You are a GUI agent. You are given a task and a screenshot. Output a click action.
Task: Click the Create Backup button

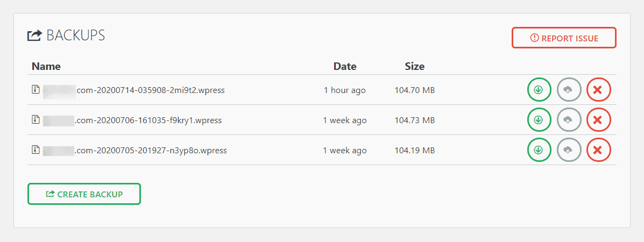coord(84,194)
